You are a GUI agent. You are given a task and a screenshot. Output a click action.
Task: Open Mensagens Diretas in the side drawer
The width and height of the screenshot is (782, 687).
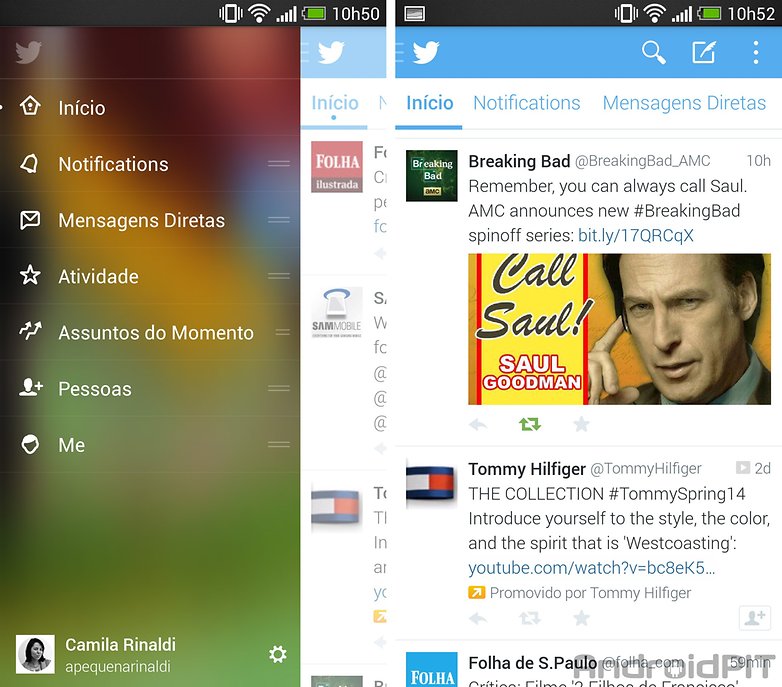click(150, 220)
